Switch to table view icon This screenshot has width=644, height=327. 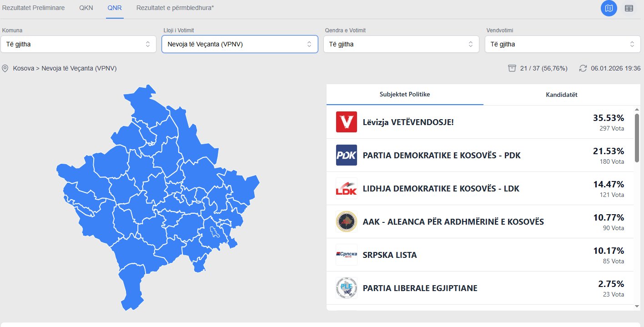click(629, 8)
